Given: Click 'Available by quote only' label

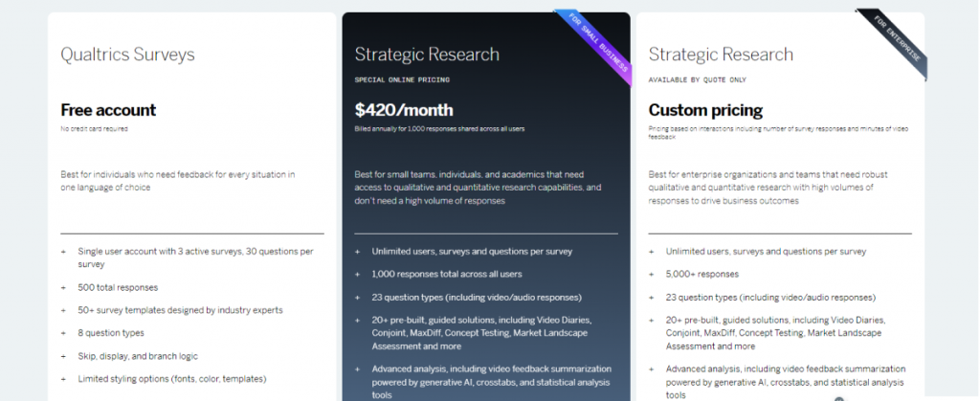Looking at the screenshot, I should [x=697, y=79].
